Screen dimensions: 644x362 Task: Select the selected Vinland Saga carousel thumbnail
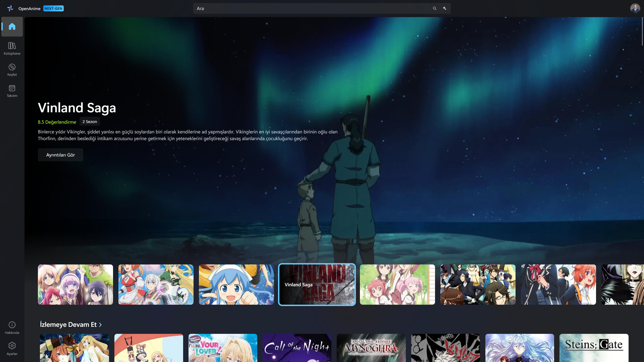tap(317, 285)
